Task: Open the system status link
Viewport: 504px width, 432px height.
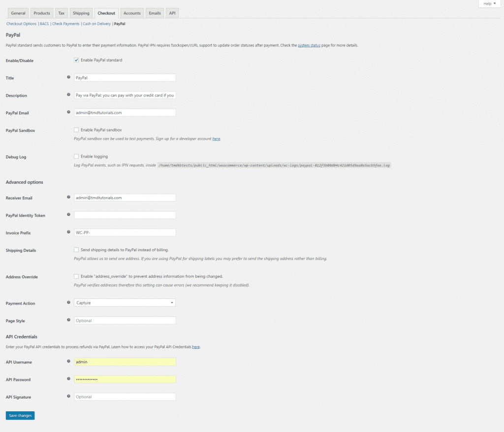Action: coord(309,45)
